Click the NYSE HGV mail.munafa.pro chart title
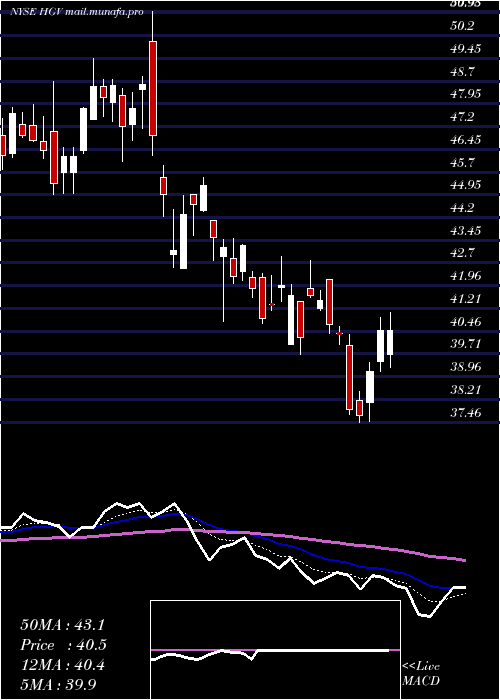Image resolution: width=500 pixels, height=700 pixels. (x=77, y=12)
